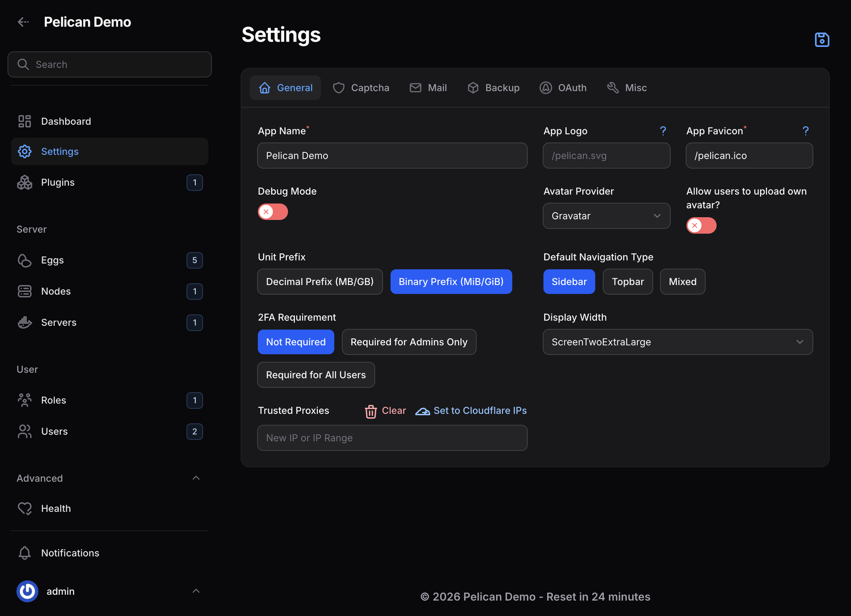Image resolution: width=851 pixels, height=616 pixels.
Task: Click the App Favicon input field
Action: tap(749, 156)
